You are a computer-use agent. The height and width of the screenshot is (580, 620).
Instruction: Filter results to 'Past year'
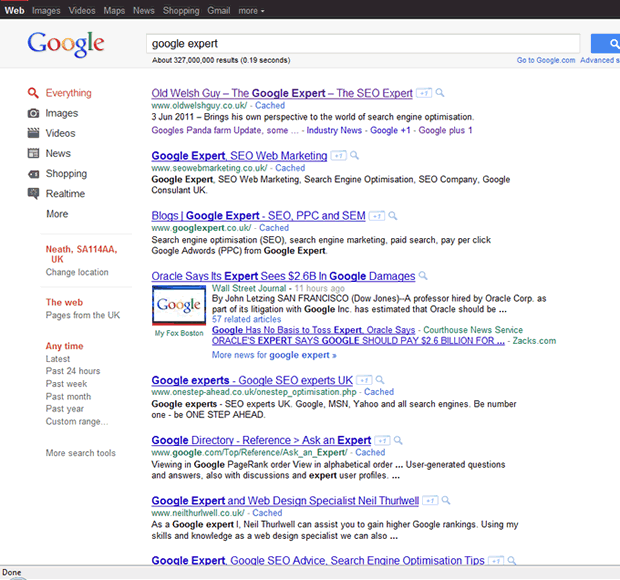pyautogui.click(x=65, y=409)
